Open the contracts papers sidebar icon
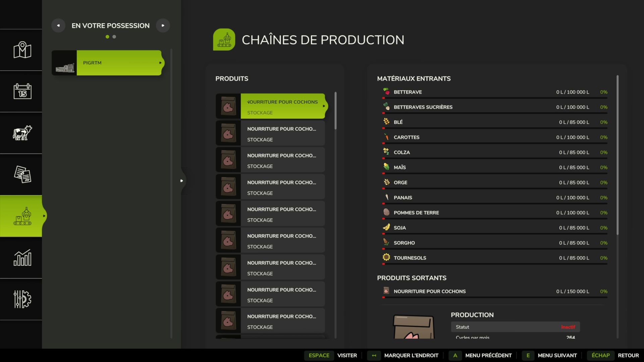 [x=22, y=174]
